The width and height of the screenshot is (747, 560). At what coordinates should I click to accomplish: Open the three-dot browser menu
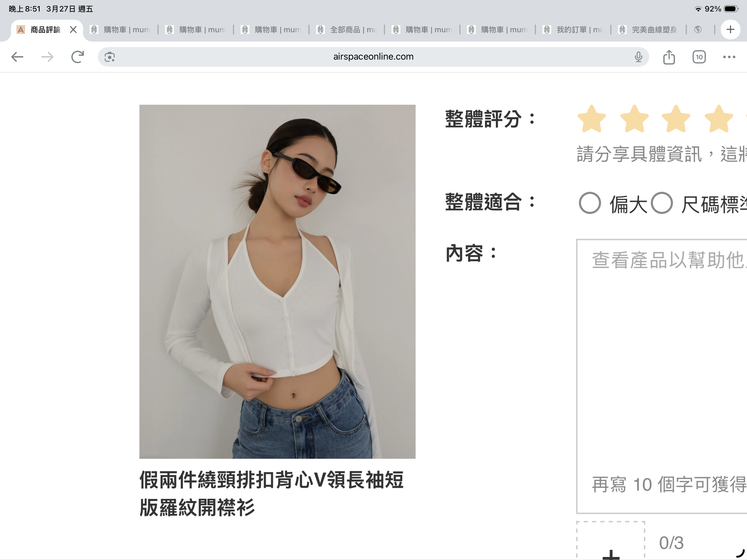click(729, 57)
